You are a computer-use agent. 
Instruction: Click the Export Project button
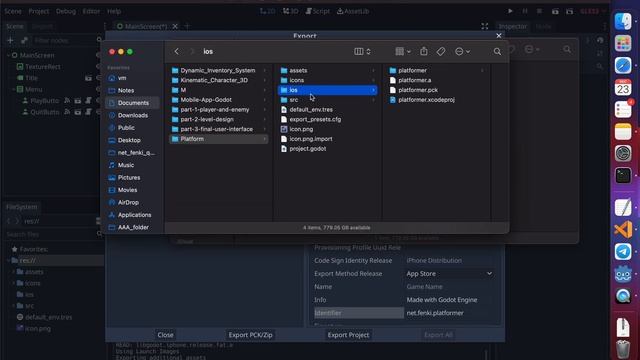(x=348, y=335)
